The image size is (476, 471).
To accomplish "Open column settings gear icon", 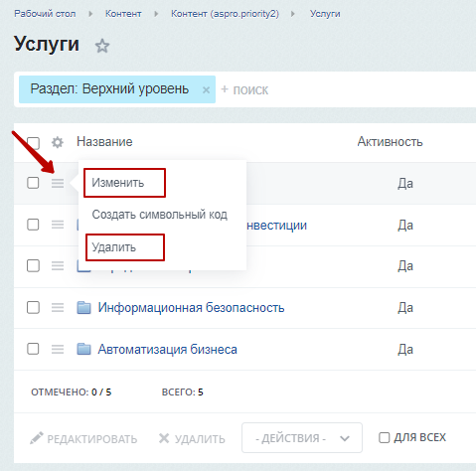I will tap(58, 142).
